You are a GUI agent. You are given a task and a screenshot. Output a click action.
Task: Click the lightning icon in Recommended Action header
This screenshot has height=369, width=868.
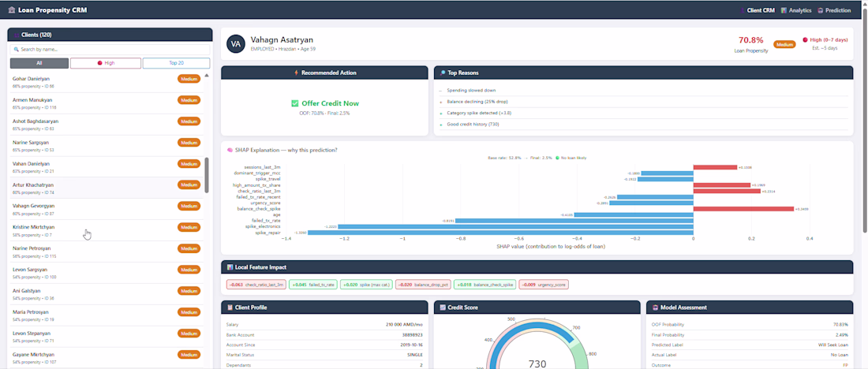pos(297,73)
